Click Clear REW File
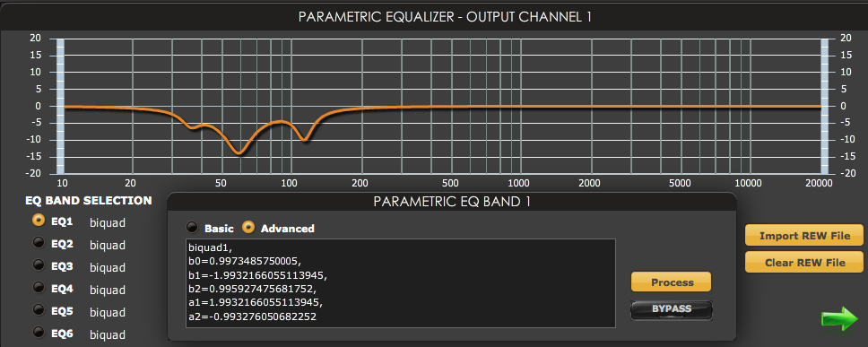868x347 pixels. pos(804,263)
